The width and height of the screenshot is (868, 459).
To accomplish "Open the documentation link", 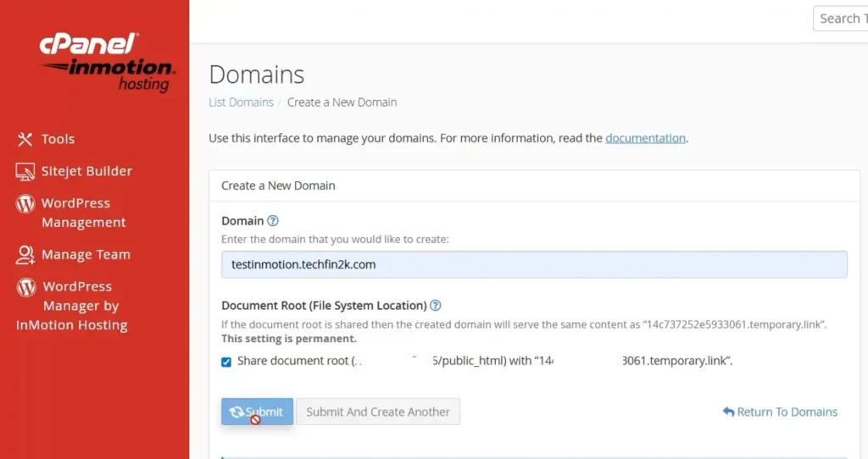I will [x=645, y=138].
